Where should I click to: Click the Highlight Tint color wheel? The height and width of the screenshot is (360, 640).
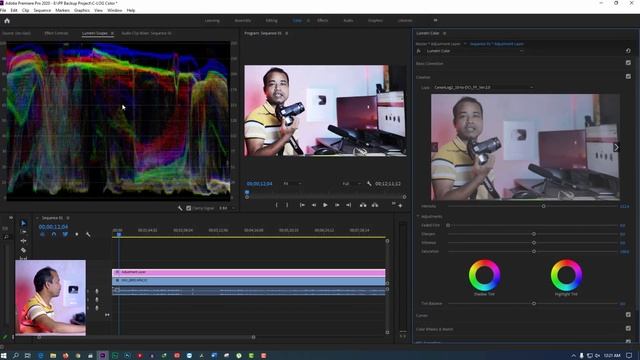tap(566, 275)
